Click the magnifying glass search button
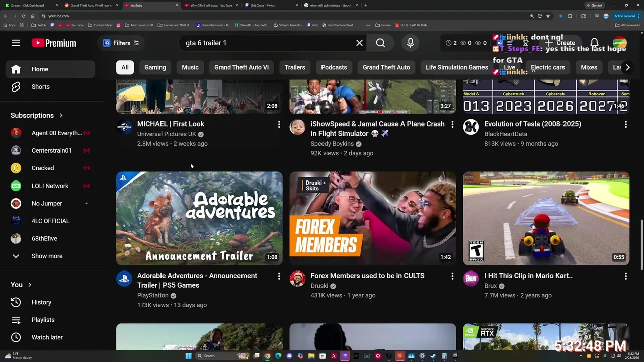 pyautogui.click(x=381, y=43)
